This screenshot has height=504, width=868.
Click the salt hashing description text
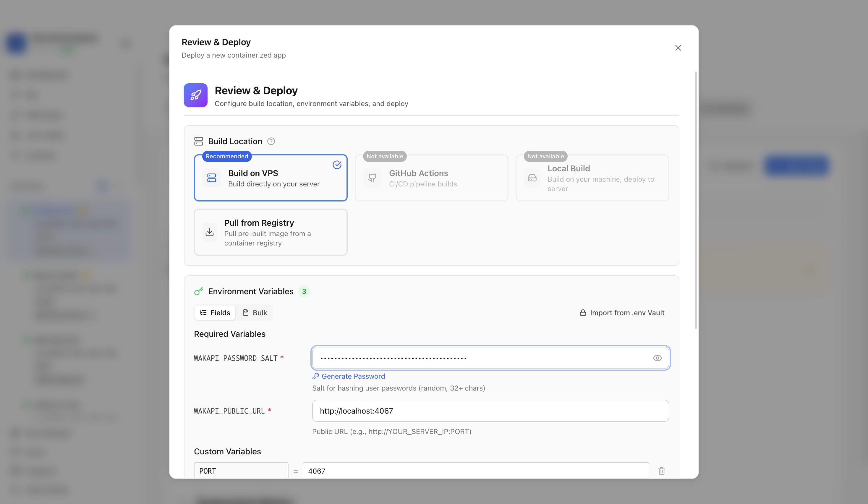coord(399,388)
